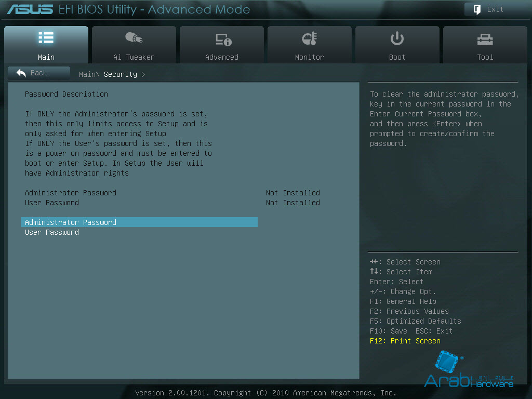The image size is (532, 399).
Task: Open the Boot tab label
Action: [397, 57]
